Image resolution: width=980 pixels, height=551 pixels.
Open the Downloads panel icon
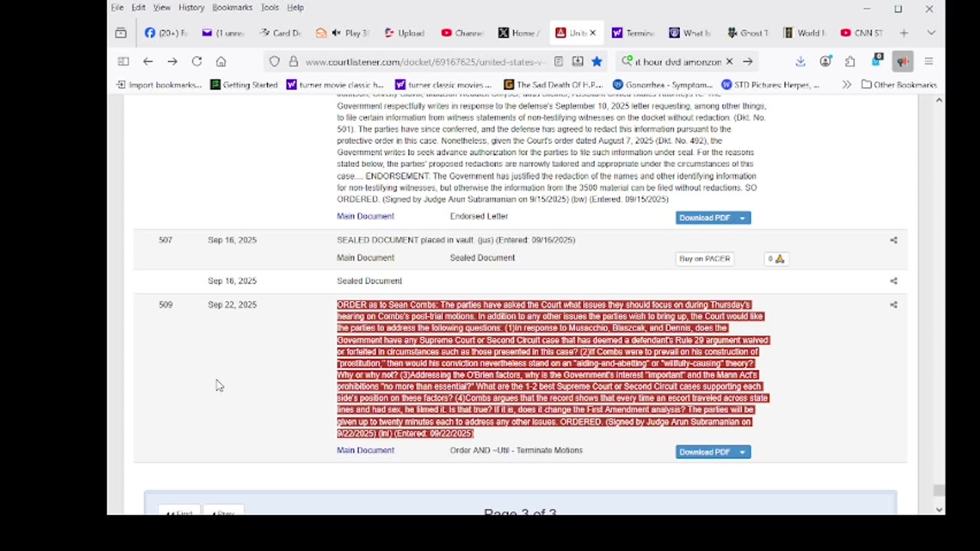point(800,61)
